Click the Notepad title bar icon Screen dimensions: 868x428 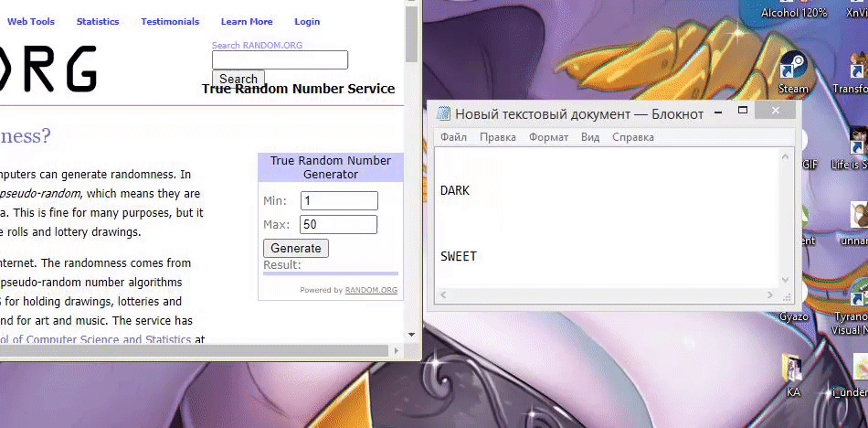(x=443, y=113)
